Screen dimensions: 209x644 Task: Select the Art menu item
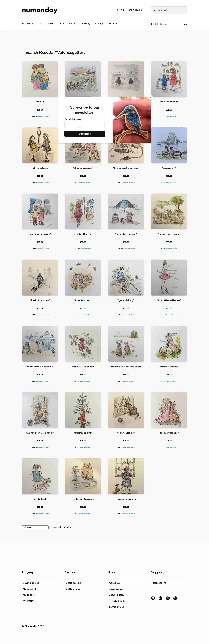click(x=41, y=23)
